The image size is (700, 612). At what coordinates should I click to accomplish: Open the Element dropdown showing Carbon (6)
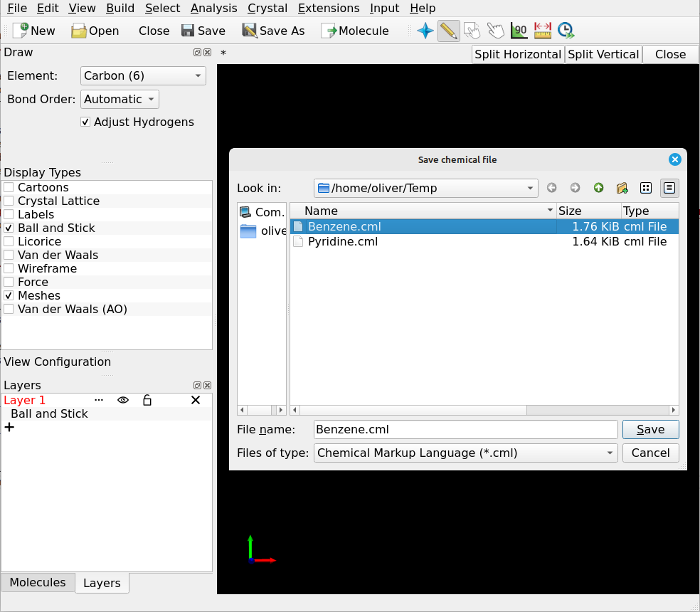point(143,75)
